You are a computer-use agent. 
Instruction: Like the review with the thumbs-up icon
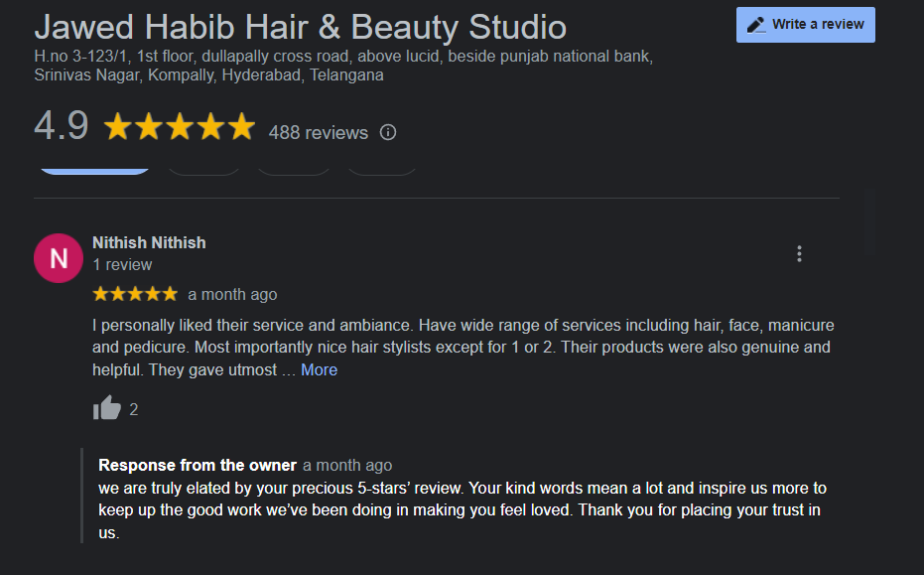(x=106, y=408)
